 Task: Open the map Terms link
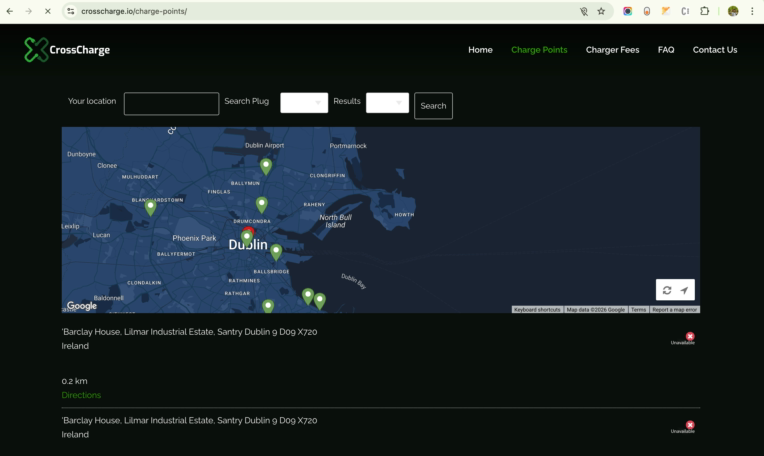click(x=638, y=310)
